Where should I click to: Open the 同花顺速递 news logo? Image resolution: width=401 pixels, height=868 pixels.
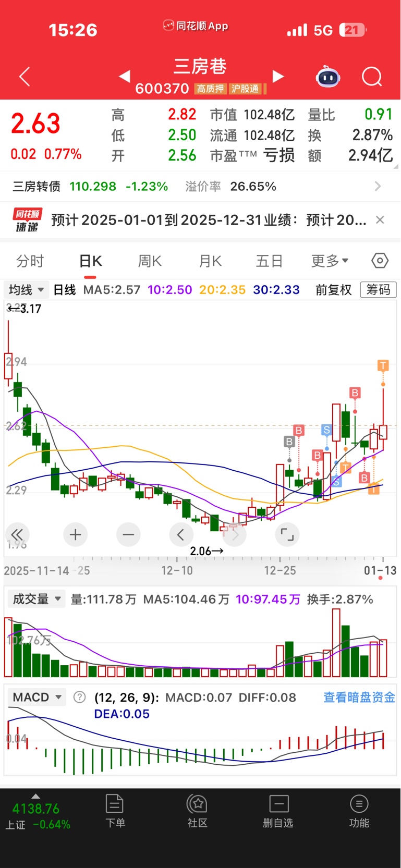pyautogui.click(x=27, y=220)
